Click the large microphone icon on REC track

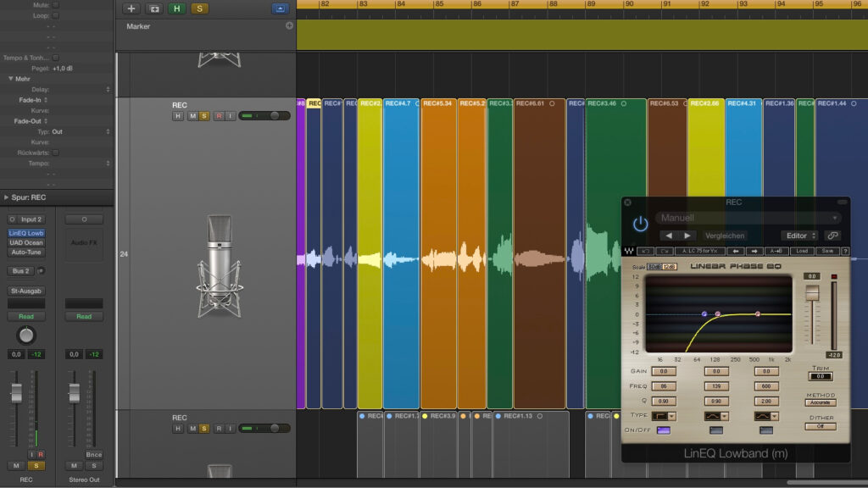tap(220, 267)
